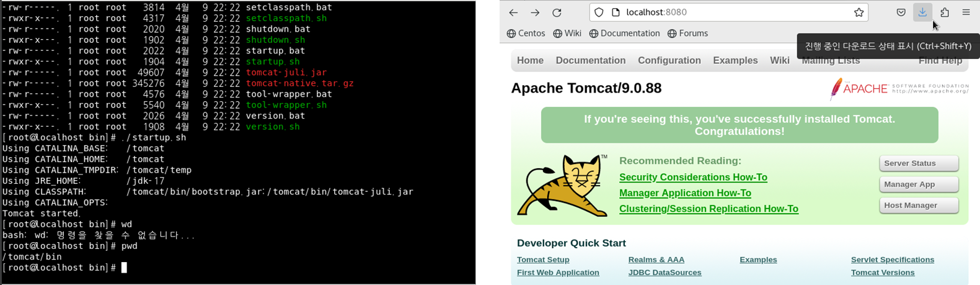Click the localhost:8080 address bar
The width and height of the screenshot is (980, 285).
(728, 12)
